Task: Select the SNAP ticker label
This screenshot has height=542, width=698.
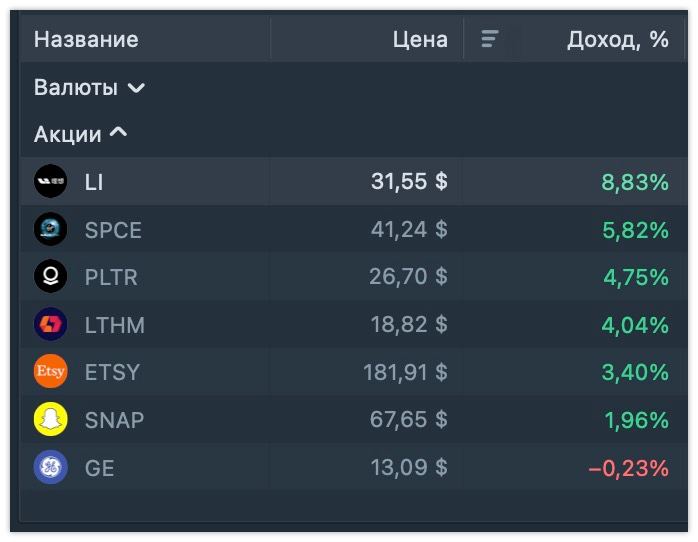Action: 114,420
